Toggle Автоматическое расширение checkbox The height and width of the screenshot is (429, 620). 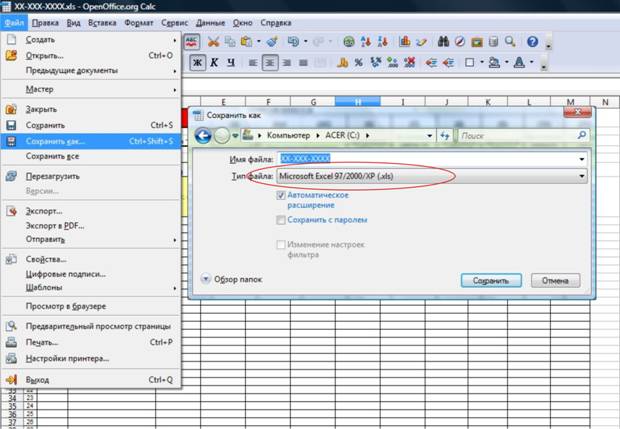[x=281, y=195]
